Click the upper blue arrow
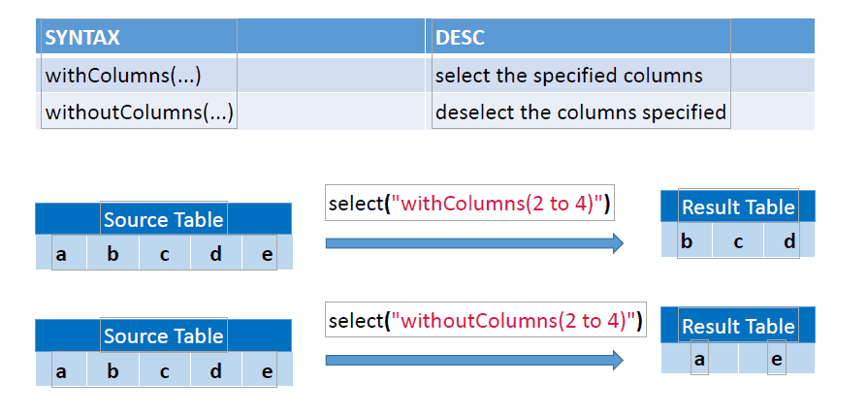The width and height of the screenshot is (868, 414). click(x=474, y=243)
